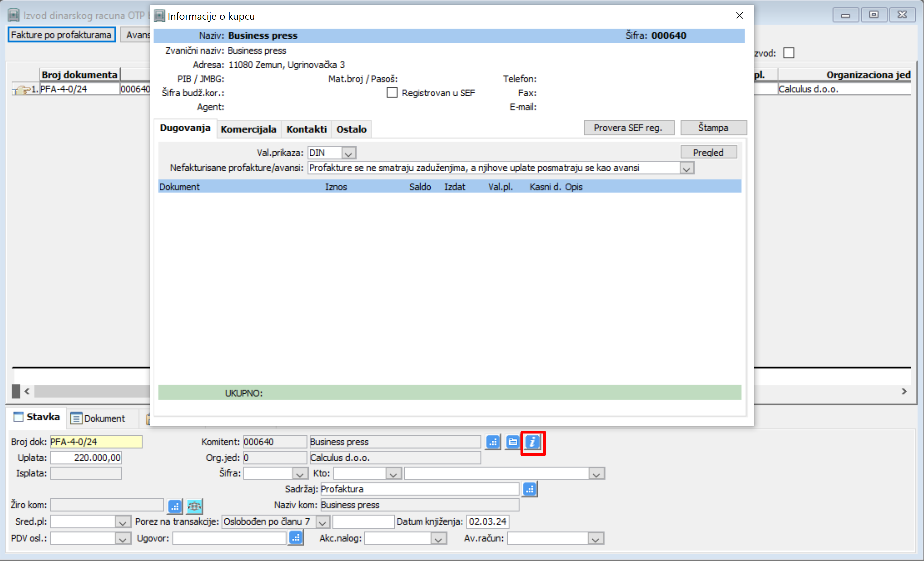Open the Ugovor lookup picker icon
The height and width of the screenshot is (561, 924).
[x=296, y=538]
